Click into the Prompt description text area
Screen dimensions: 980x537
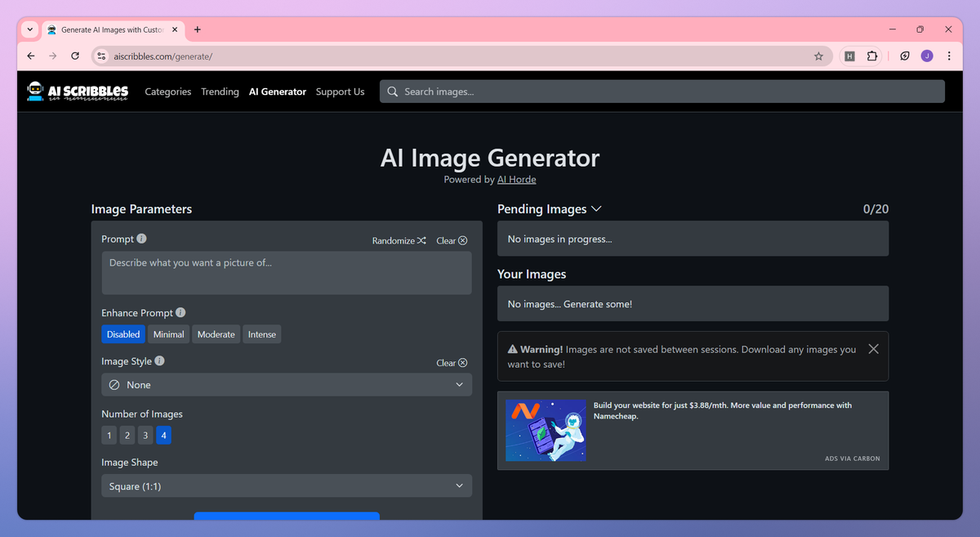pos(287,273)
